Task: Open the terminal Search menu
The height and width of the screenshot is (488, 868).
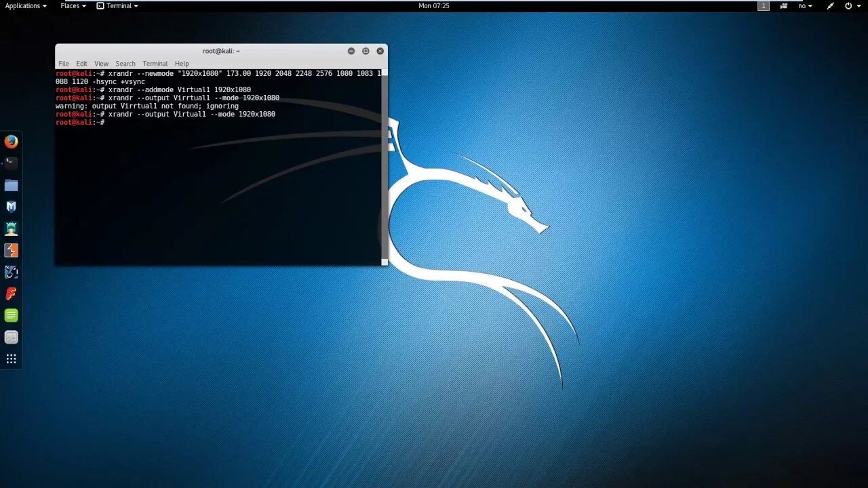Action: pyautogui.click(x=125, y=64)
